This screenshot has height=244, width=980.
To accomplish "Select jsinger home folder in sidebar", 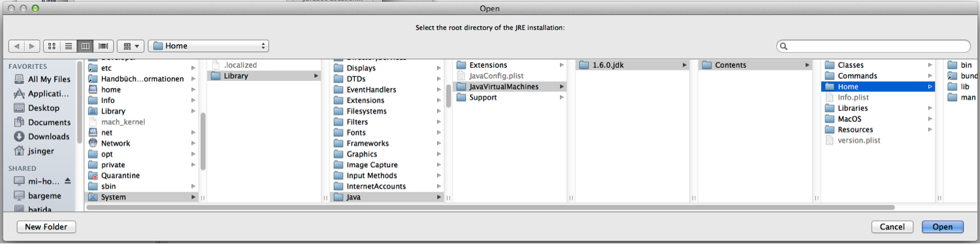I will (35, 151).
